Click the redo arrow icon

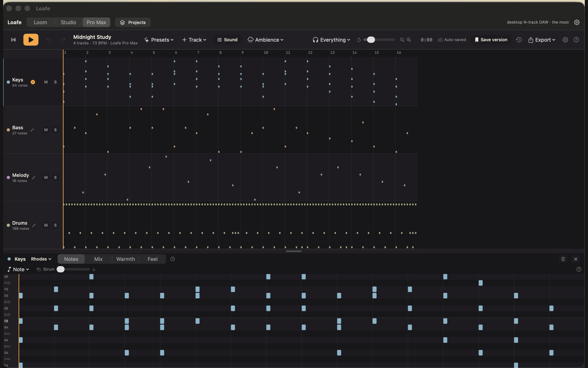63,40
